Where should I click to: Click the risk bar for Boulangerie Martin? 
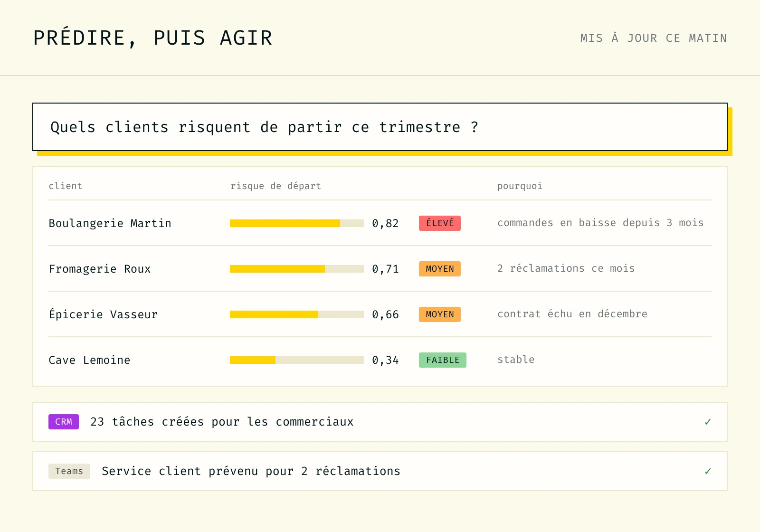click(297, 223)
